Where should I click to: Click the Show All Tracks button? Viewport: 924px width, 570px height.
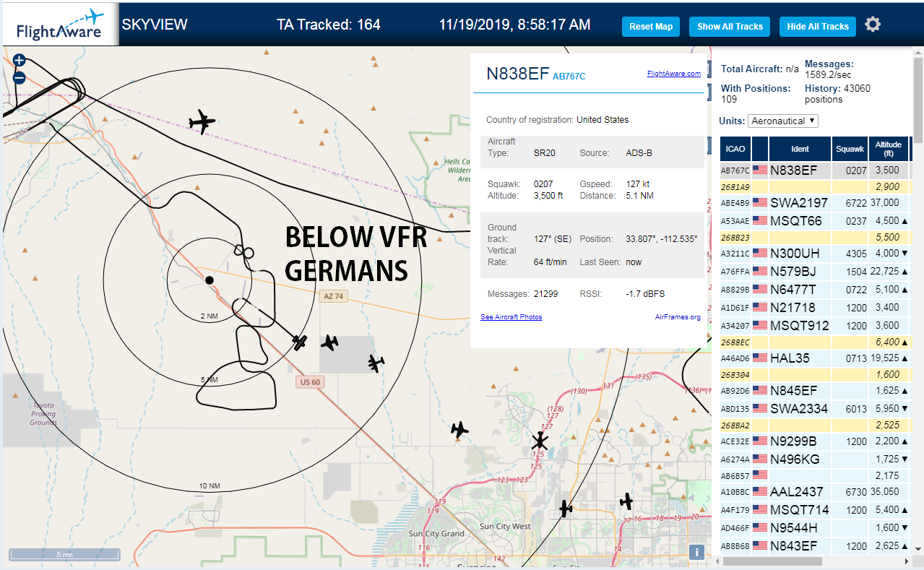click(730, 27)
